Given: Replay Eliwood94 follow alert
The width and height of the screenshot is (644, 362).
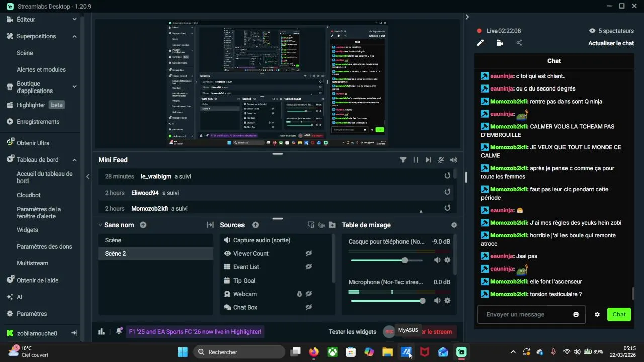Looking at the screenshot, I should click(447, 192).
